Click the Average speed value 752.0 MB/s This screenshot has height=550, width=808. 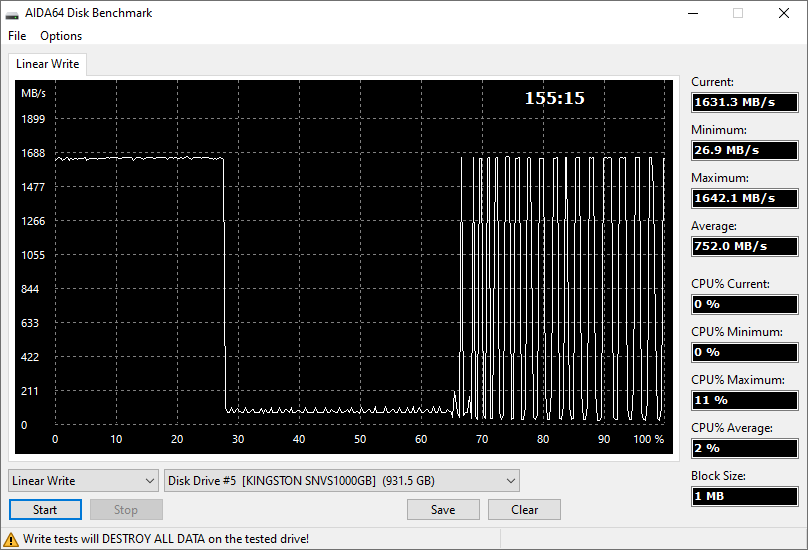[745, 246]
